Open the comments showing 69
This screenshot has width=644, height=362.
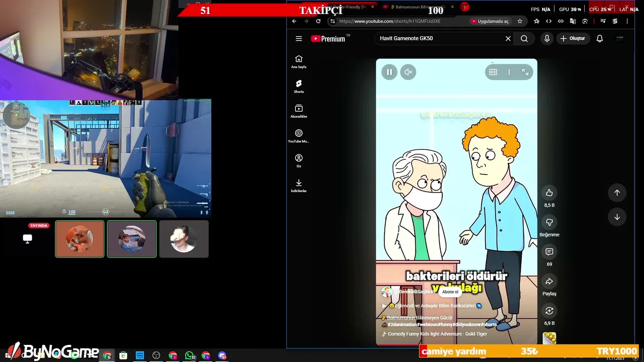(549, 252)
